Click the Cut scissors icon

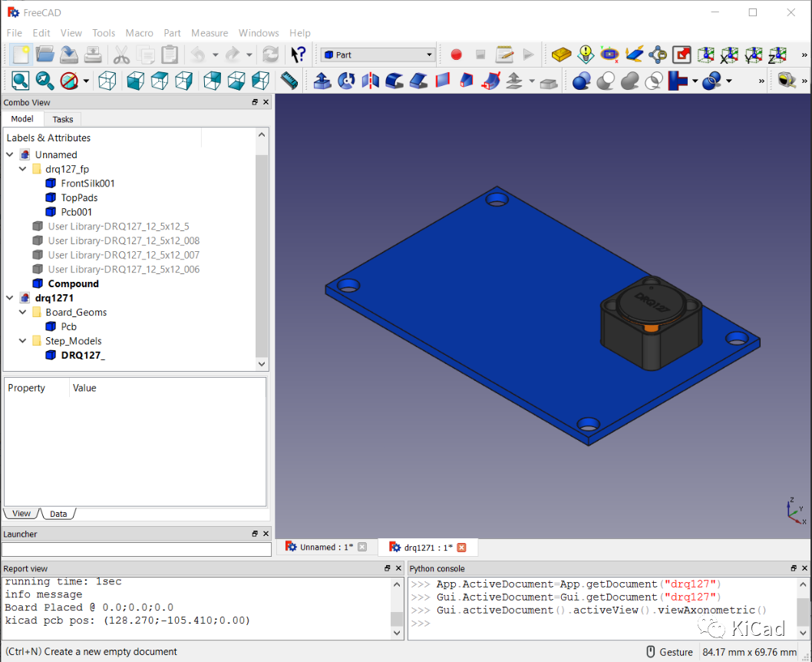coord(121,55)
